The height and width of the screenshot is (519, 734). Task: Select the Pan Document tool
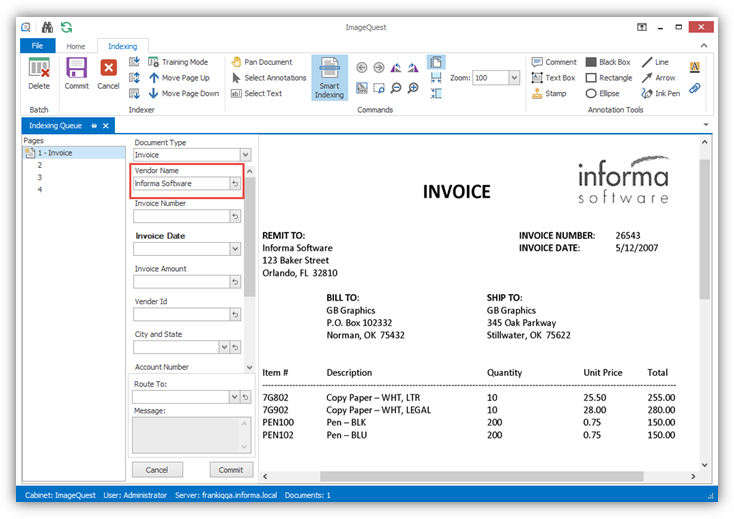[x=262, y=62]
